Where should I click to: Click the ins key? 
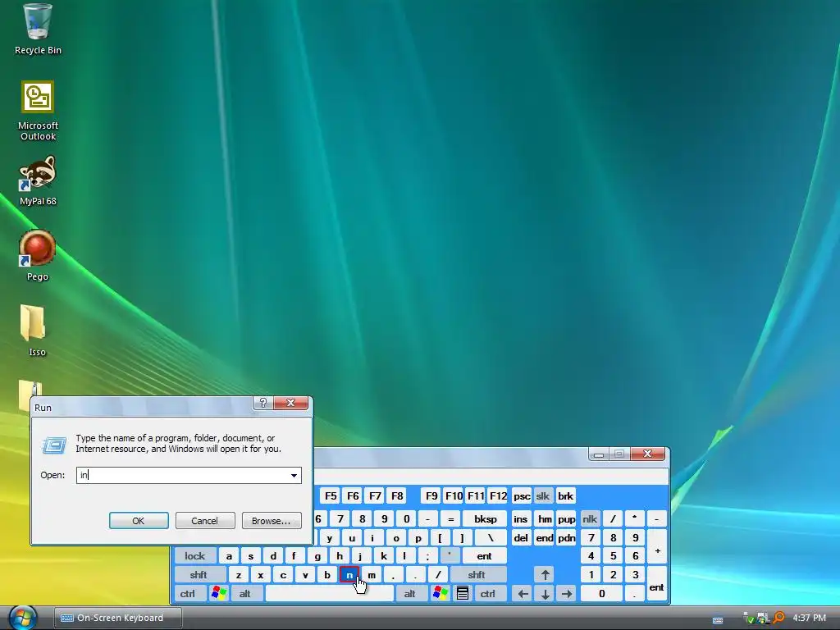tap(521, 518)
